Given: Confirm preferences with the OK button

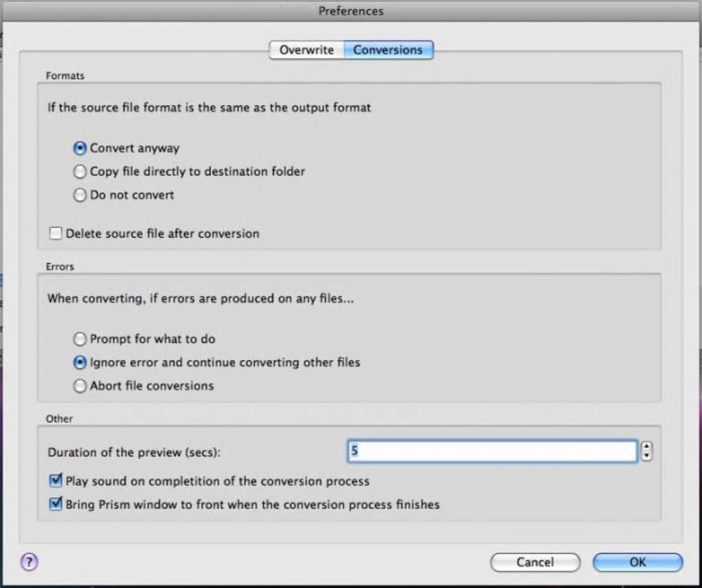Looking at the screenshot, I should click(637, 562).
